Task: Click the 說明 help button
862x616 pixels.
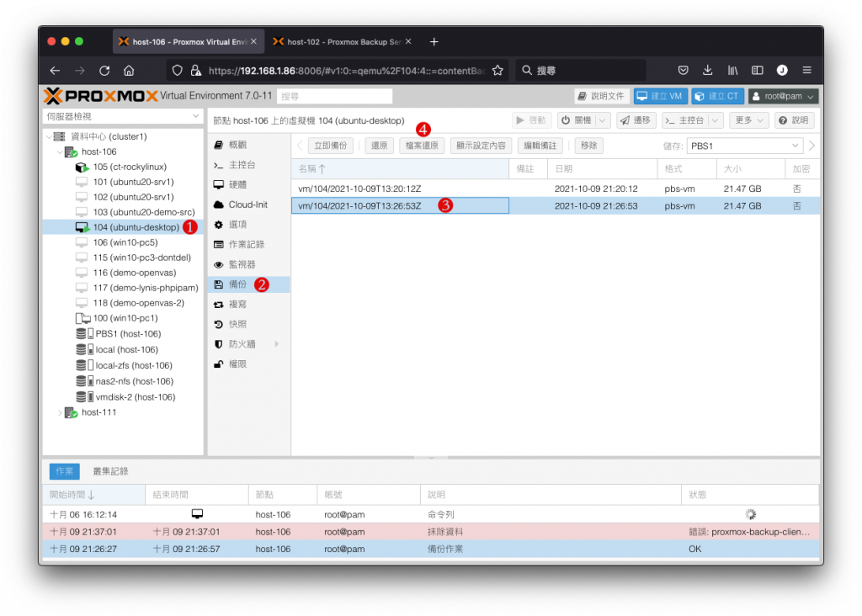Action: click(x=794, y=120)
